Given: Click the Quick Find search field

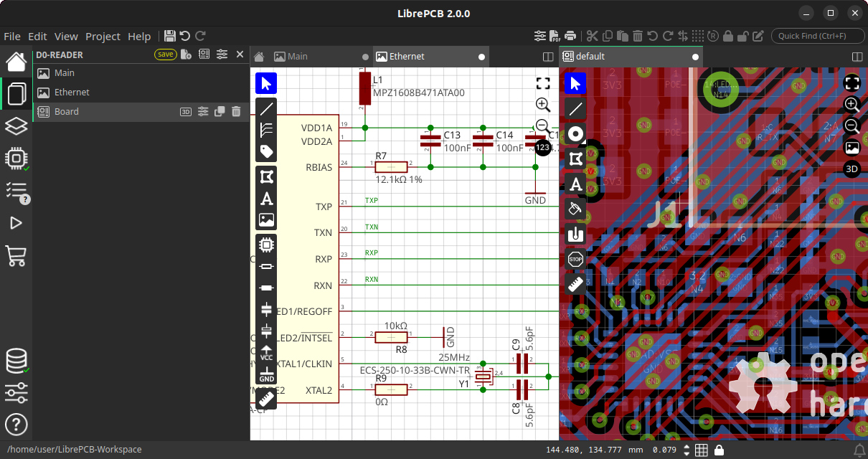Looking at the screenshot, I should pos(818,35).
